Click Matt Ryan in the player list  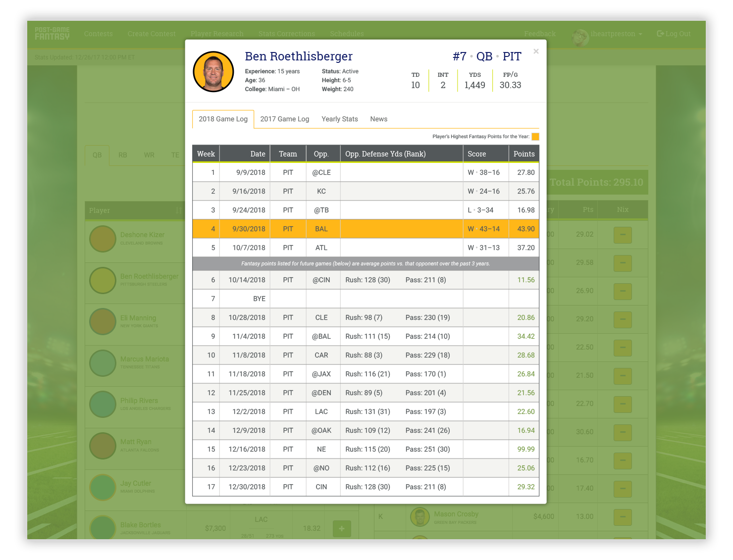click(x=136, y=442)
